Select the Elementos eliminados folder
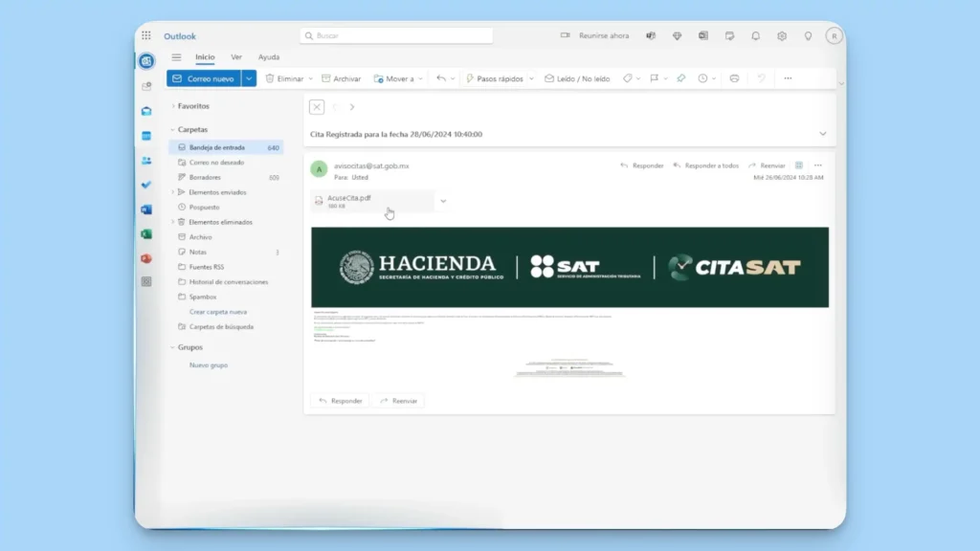This screenshot has height=551, width=980. coord(226,222)
